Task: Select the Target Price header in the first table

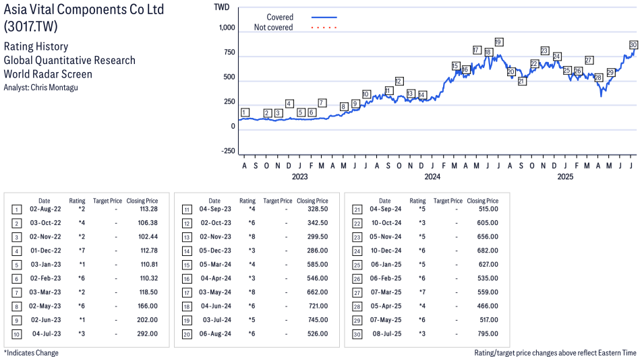Action: (108, 201)
